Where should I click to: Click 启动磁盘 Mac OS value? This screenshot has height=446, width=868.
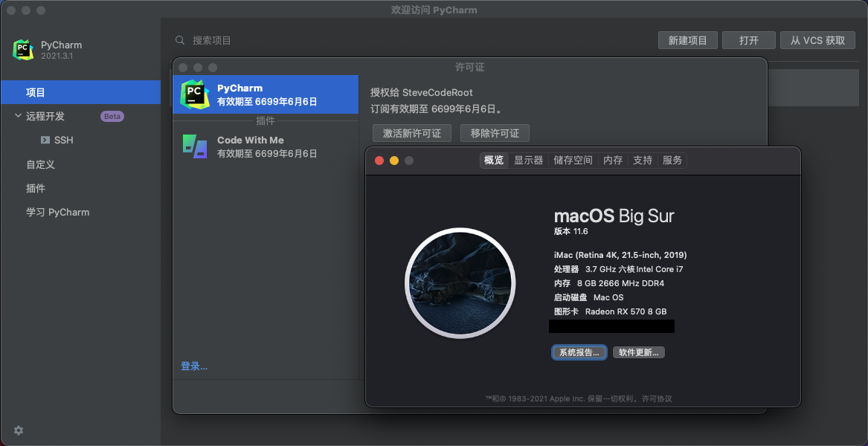coord(608,297)
